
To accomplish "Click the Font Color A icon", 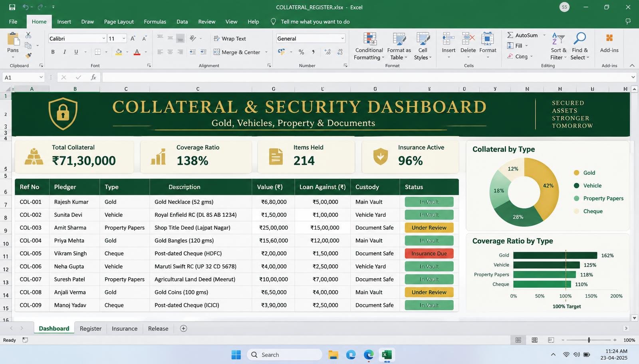I will (x=137, y=52).
